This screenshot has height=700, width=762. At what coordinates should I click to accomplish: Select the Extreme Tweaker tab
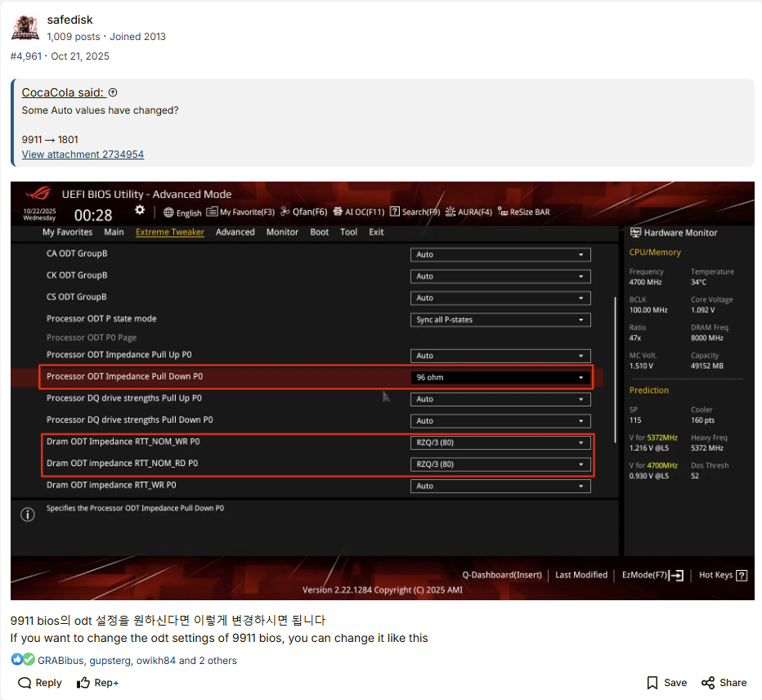pyautogui.click(x=169, y=232)
